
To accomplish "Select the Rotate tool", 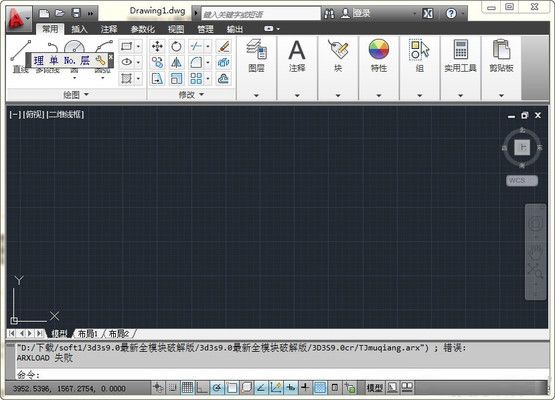I will pyautogui.click(x=176, y=46).
